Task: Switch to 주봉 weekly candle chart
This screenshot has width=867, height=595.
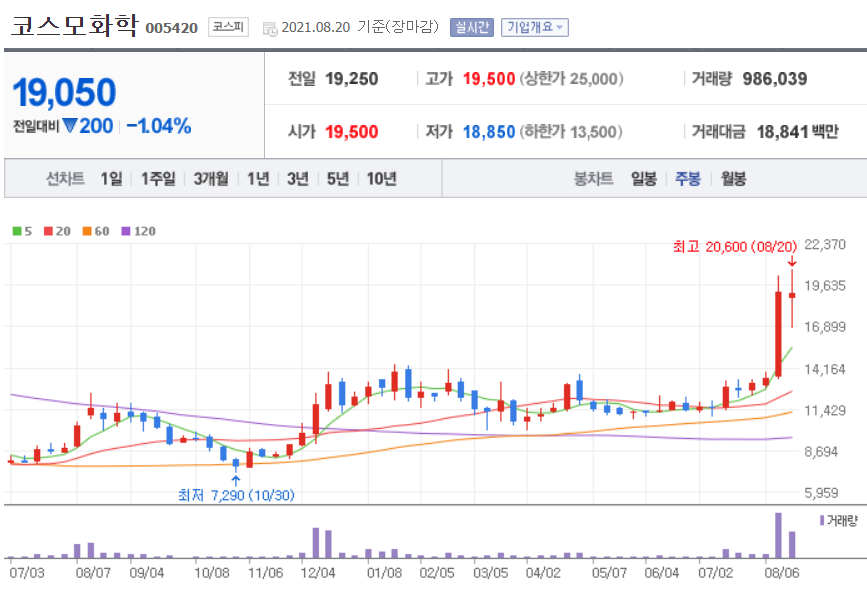Action: tap(688, 179)
